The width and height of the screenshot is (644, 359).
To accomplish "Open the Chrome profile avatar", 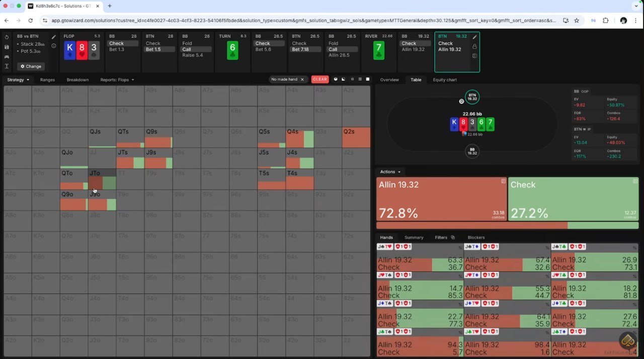I will (x=623, y=21).
